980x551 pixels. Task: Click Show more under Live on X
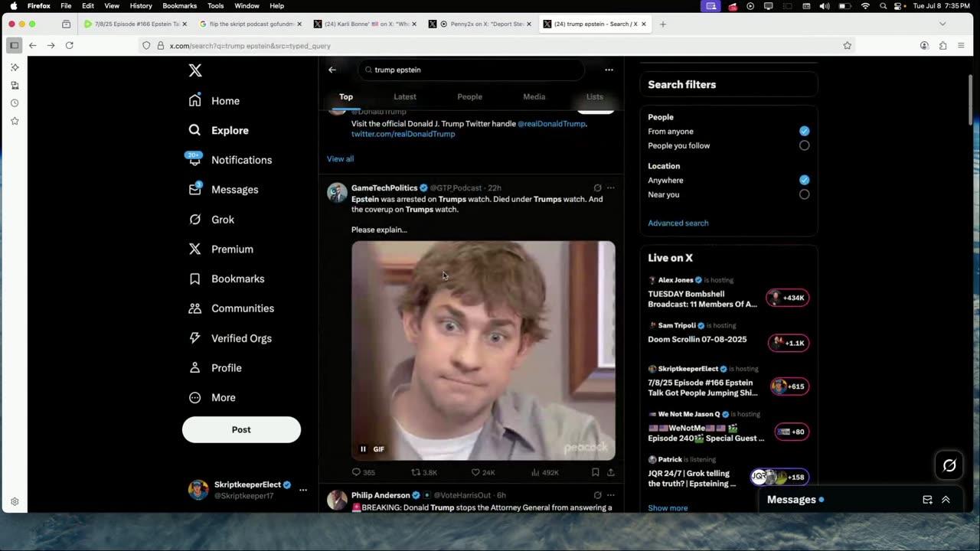pyautogui.click(x=668, y=508)
